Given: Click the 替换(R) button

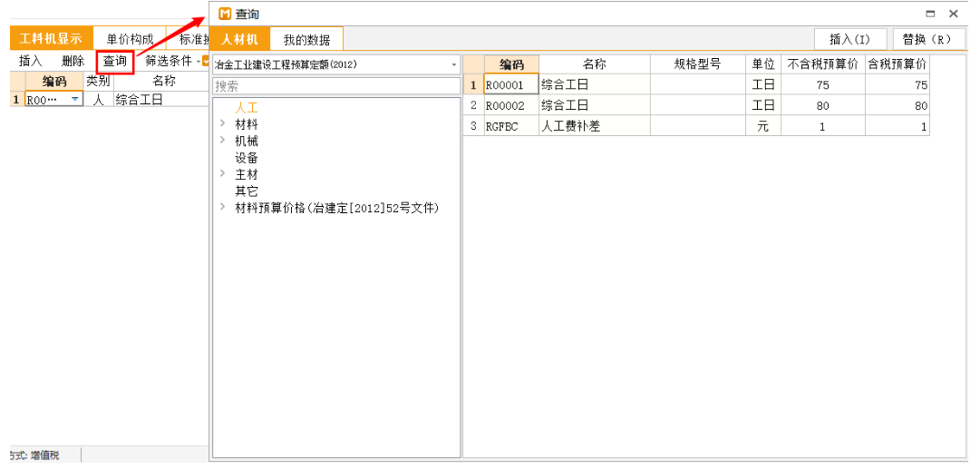Looking at the screenshot, I should [x=927, y=39].
